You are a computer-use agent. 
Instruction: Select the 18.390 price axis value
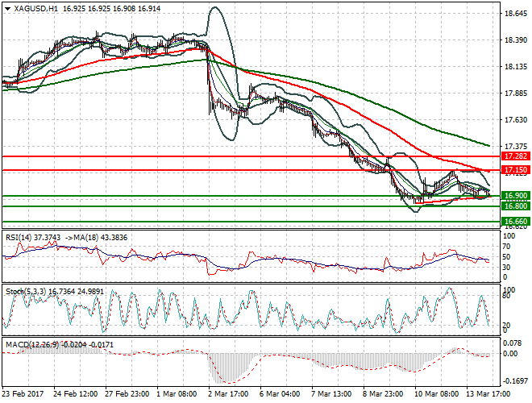516,40
